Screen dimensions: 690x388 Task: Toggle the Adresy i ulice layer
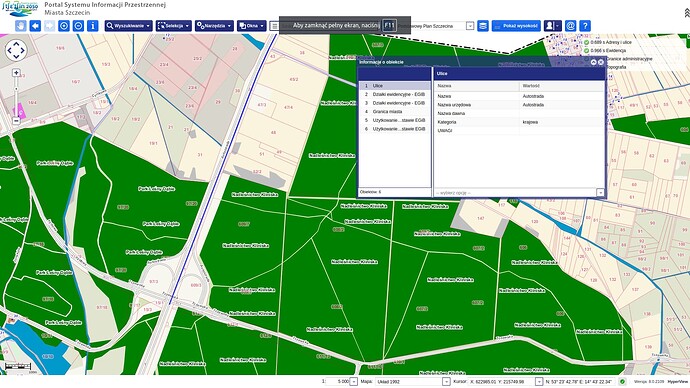587,42
